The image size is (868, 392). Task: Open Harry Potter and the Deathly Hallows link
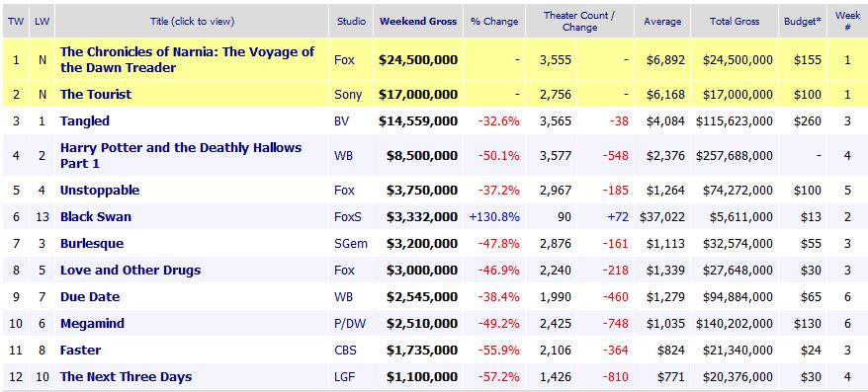click(181, 155)
